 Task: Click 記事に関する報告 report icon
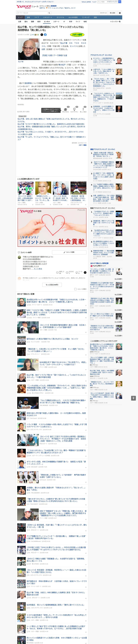[x=23, y=112]
